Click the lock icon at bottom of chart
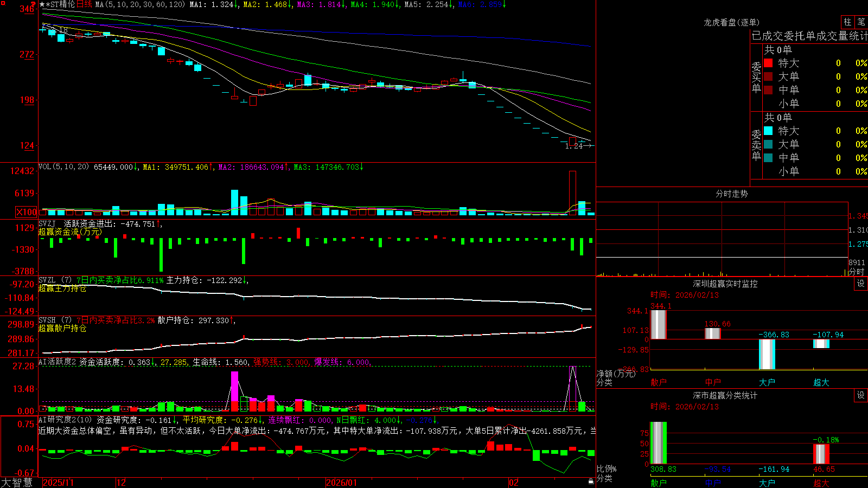868x488 pixels. click(591, 481)
